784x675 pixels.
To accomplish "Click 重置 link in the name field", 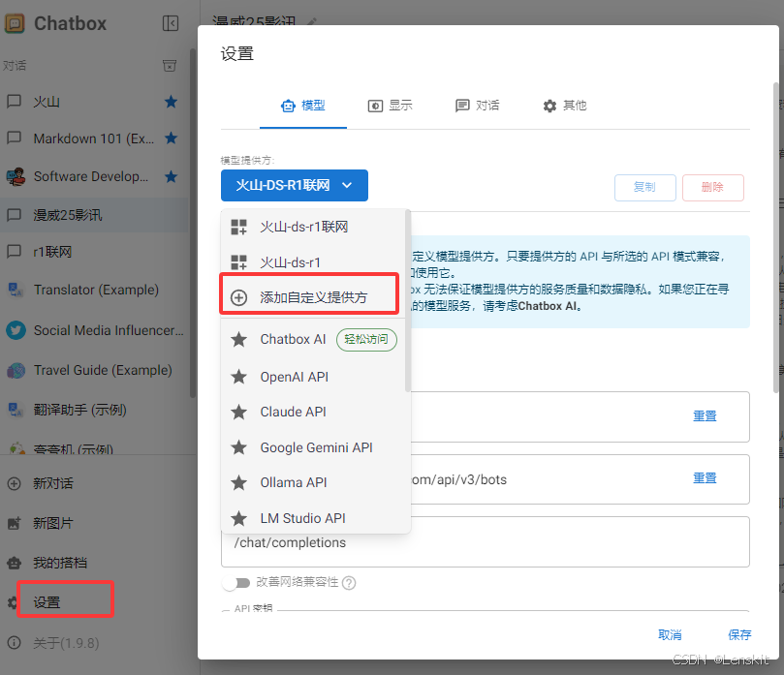I will point(705,415).
